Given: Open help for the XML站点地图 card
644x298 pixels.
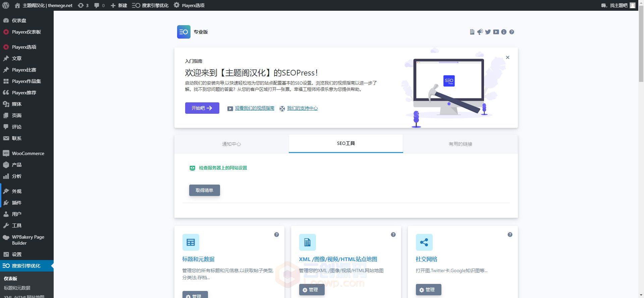Looking at the screenshot, I should click(x=393, y=235).
